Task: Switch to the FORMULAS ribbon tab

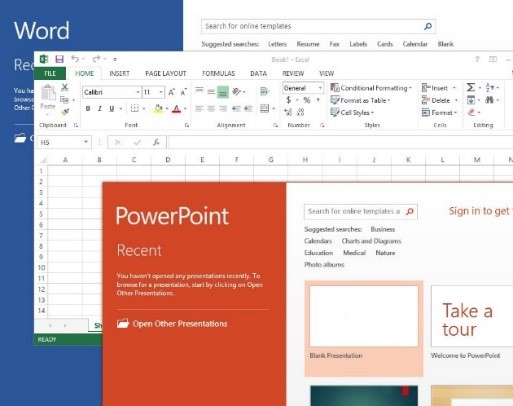Action: [x=219, y=74]
